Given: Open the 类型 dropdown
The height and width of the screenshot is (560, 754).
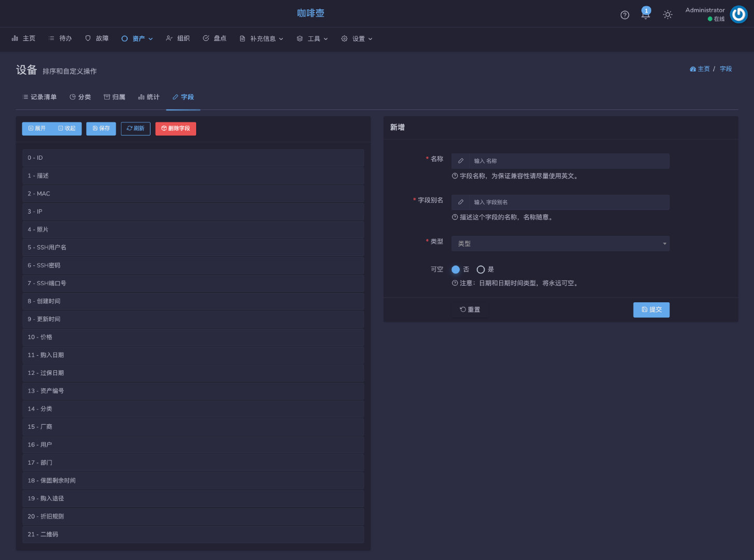Looking at the screenshot, I should click(x=560, y=244).
